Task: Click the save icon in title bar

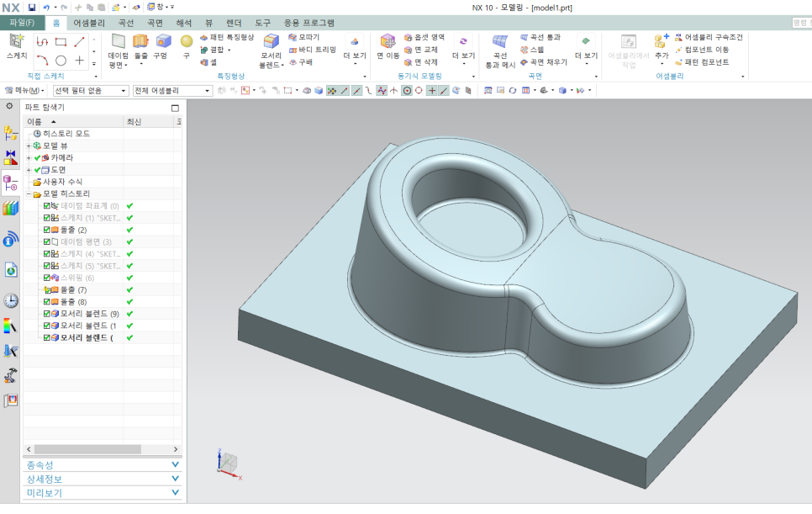Action: tap(32, 8)
